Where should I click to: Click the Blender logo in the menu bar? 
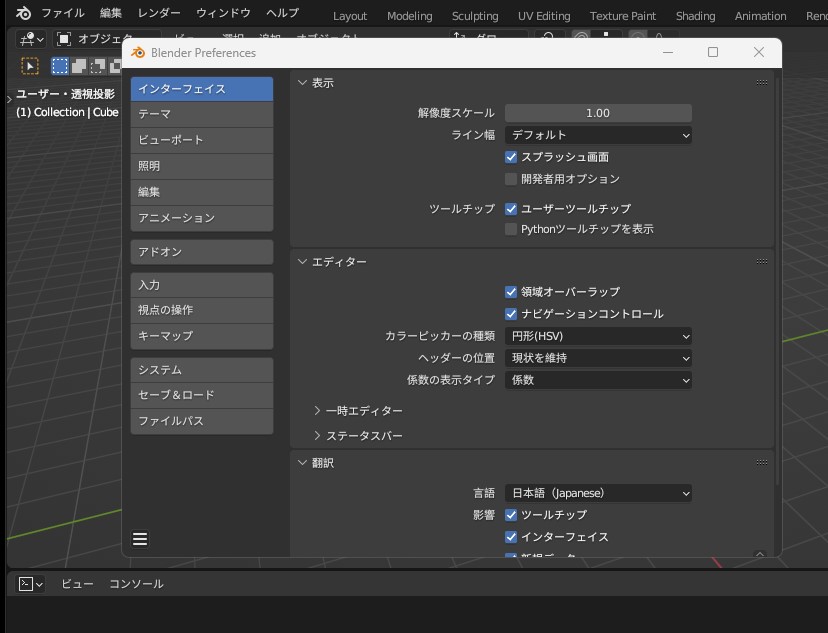[24, 13]
